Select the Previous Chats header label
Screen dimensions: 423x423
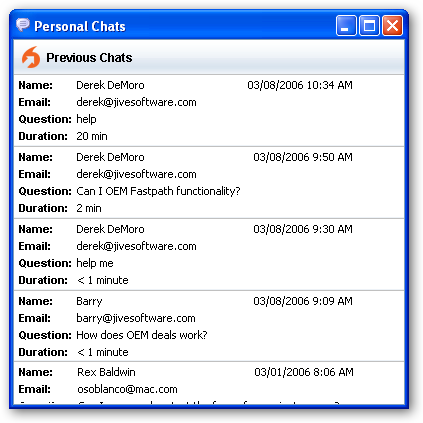[89, 58]
